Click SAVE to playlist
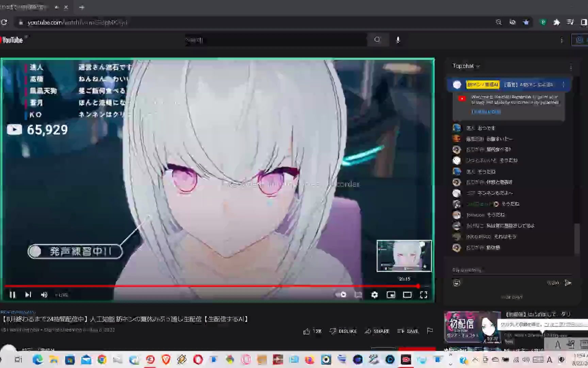This screenshot has width=588, height=368. [408, 331]
